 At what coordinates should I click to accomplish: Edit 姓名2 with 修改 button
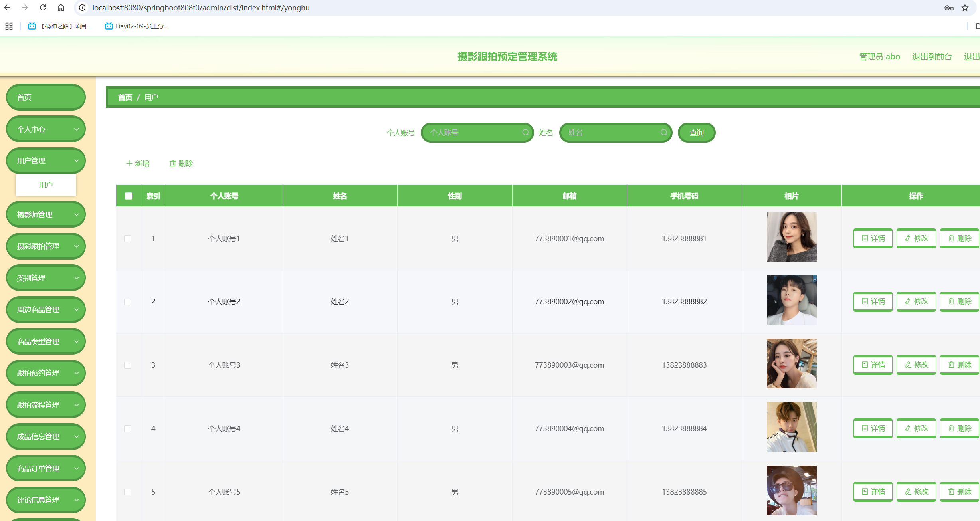pyautogui.click(x=916, y=301)
